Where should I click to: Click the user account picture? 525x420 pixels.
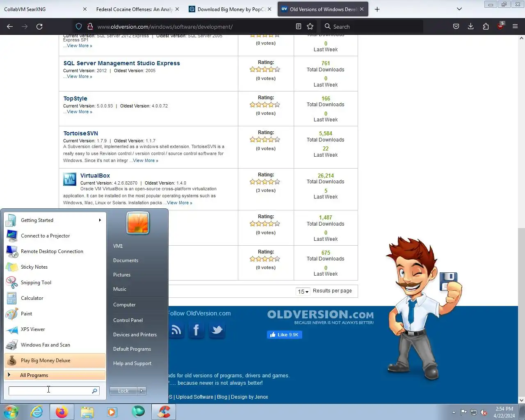click(x=138, y=223)
